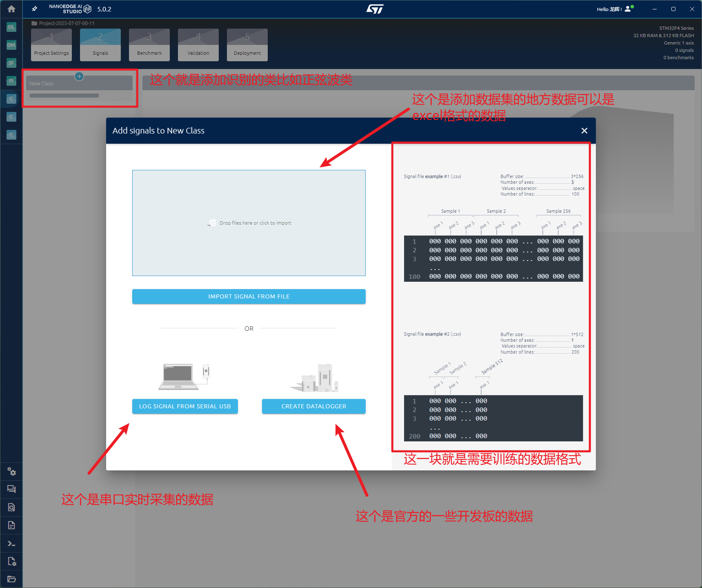The image size is (702, 588).
Task: Click the ST logo in title bar
Action: pos(375,9)
